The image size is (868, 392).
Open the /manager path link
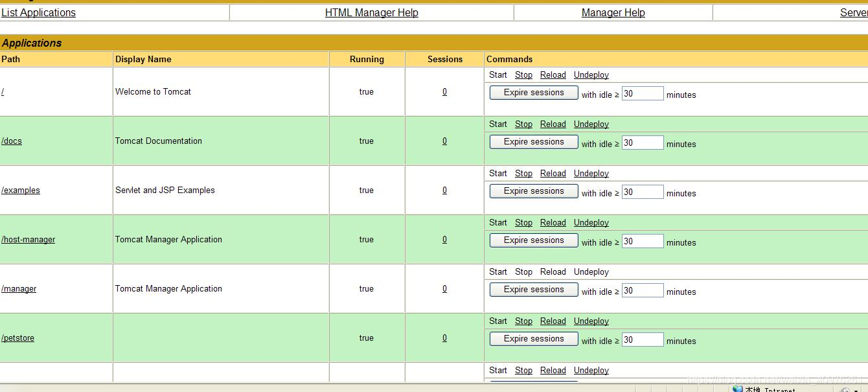click(x=19, y=288)
